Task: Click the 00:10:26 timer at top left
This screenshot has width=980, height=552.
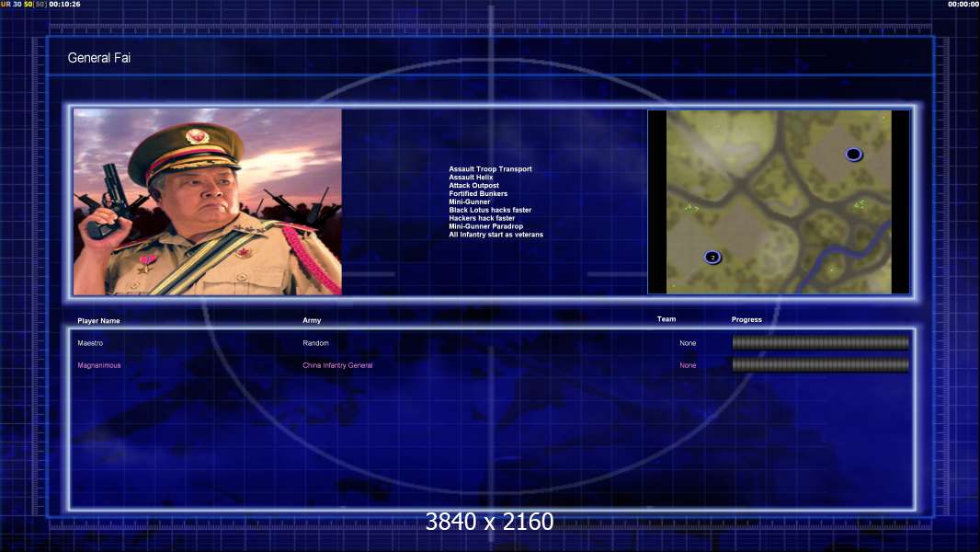Action: click(x=64, y=4)
